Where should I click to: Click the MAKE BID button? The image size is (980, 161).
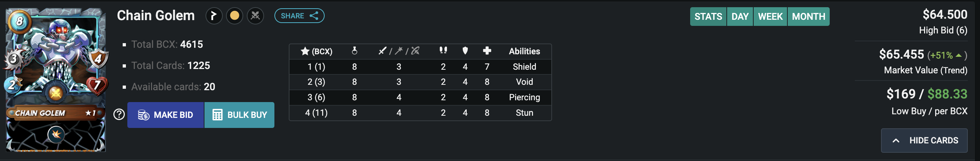[165, 115]
